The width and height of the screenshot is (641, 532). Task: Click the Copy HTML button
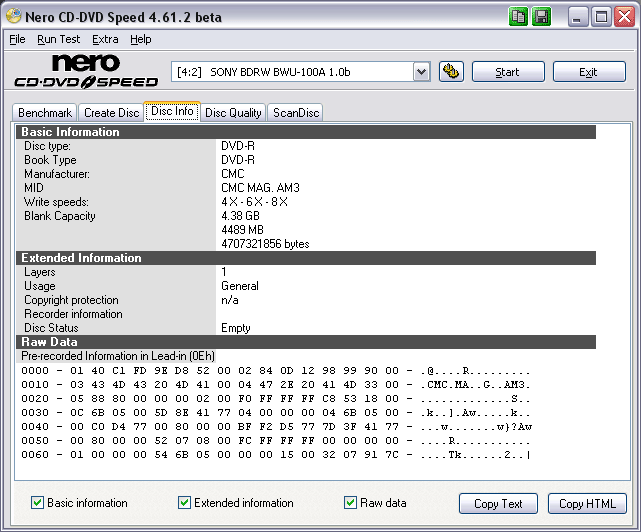click(587, 503)
